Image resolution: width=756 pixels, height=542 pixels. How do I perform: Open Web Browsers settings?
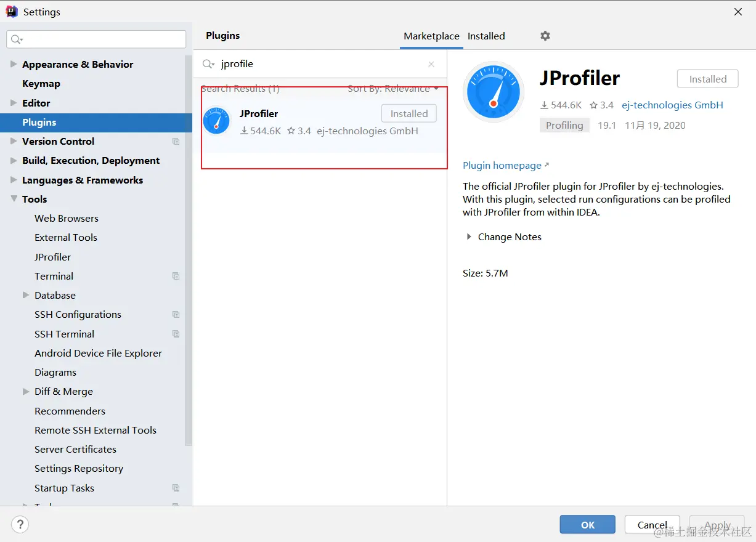pyautogui.click(x=67, y=219)
